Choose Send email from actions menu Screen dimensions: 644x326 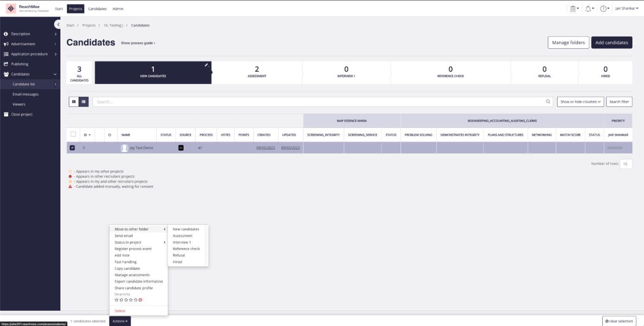tap(124, 236)
